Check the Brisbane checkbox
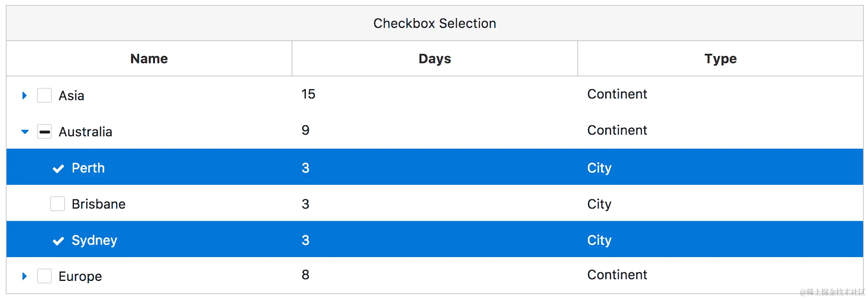Viewport: 868px width, 299px height. coord(57,204)
